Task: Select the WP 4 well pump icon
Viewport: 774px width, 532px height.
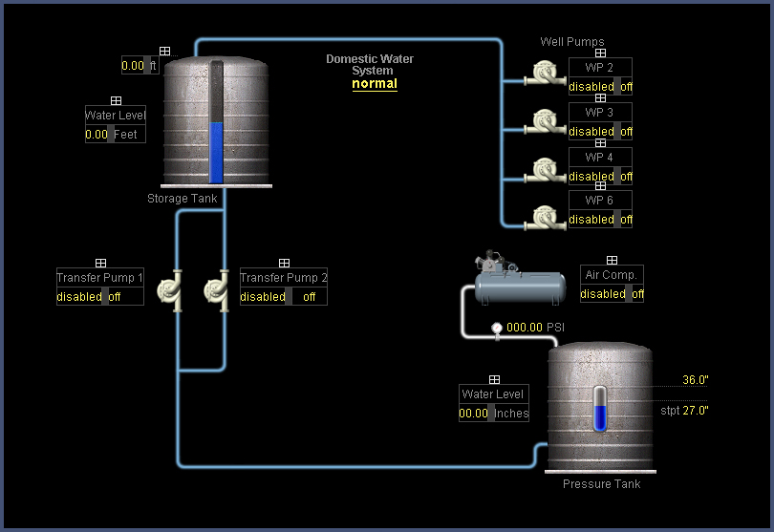Action: pyautogui.click(x=546, y=169)
